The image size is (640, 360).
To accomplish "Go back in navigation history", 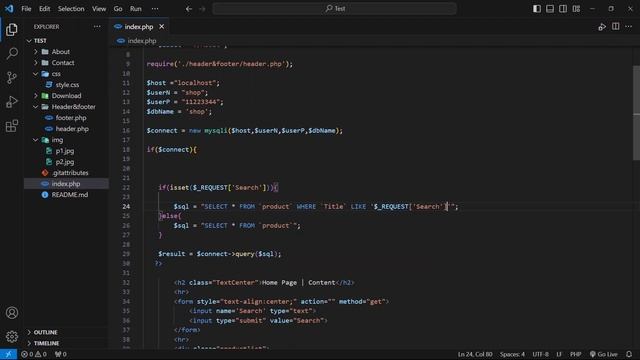I will click(x=189, y=9).
